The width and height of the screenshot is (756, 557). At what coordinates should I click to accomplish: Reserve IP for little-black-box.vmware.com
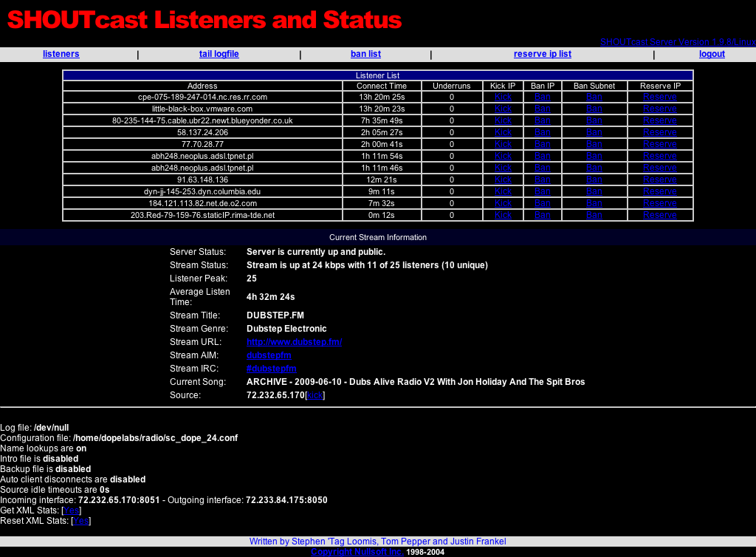pos(660,109)
